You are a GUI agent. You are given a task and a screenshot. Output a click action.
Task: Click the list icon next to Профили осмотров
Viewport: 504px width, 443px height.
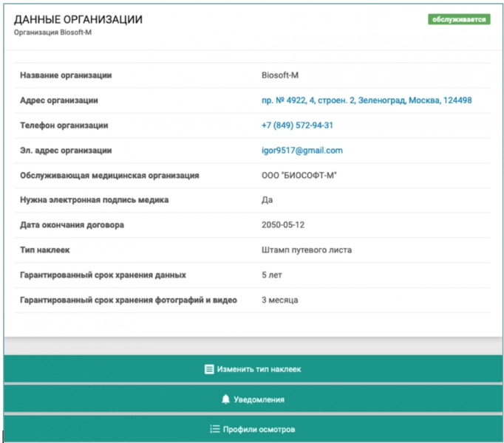215,429
